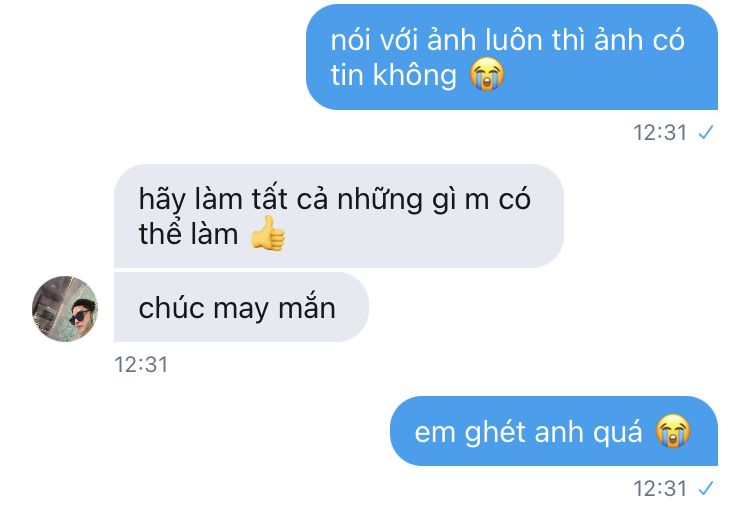Click the word "không" in the first message
This screenshot has height=506, width=750.
tap(415, 76)
